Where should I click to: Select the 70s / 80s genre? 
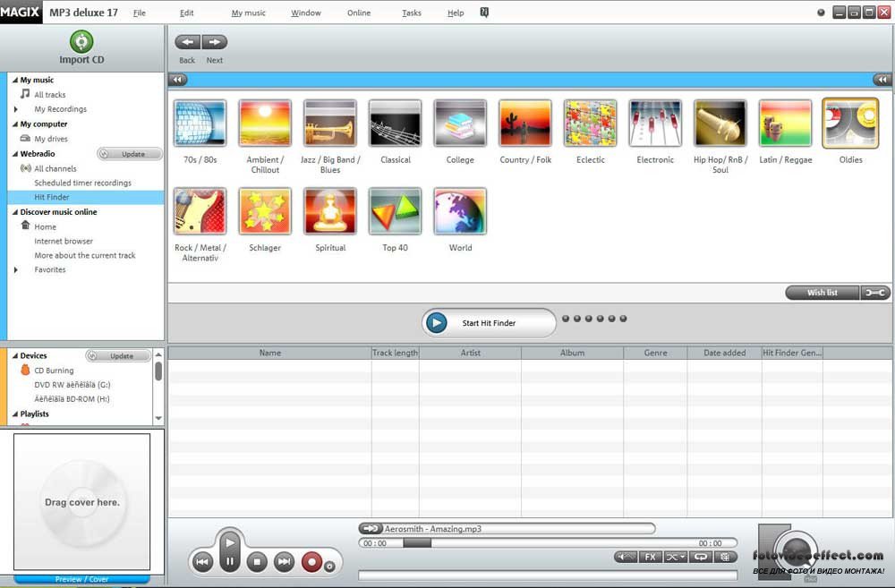[200, 124]
